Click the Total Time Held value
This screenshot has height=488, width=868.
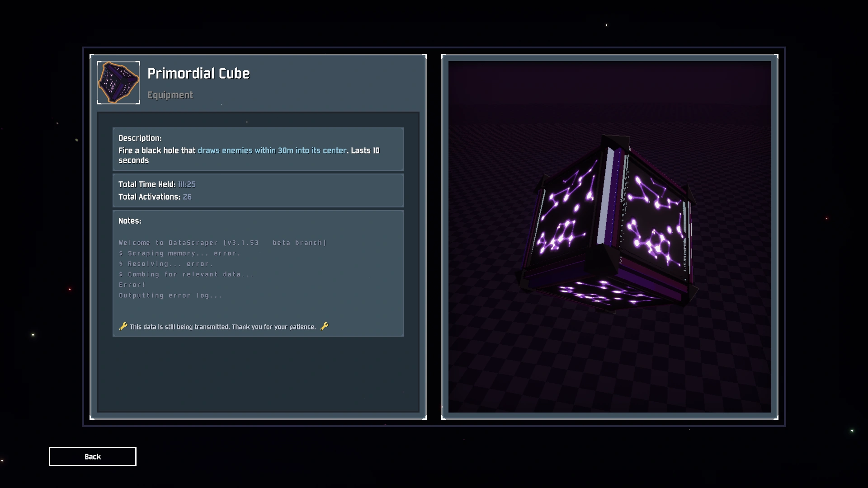187,184
